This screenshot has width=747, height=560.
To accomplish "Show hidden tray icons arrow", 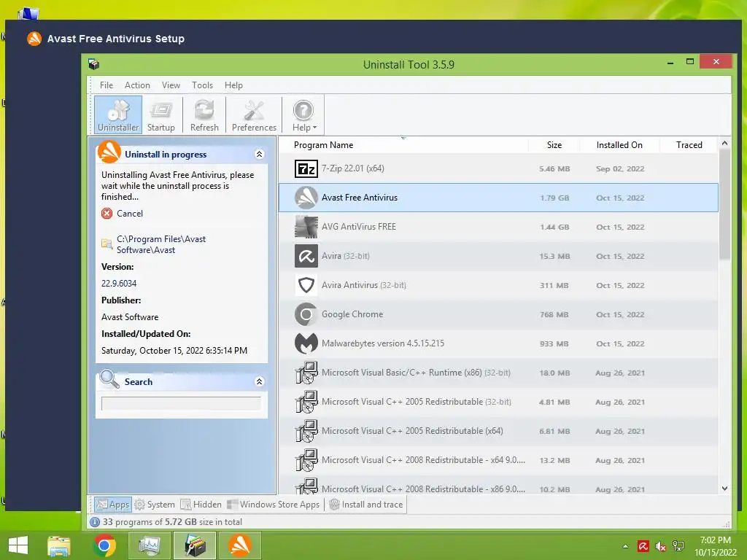I will pos(625,546).
